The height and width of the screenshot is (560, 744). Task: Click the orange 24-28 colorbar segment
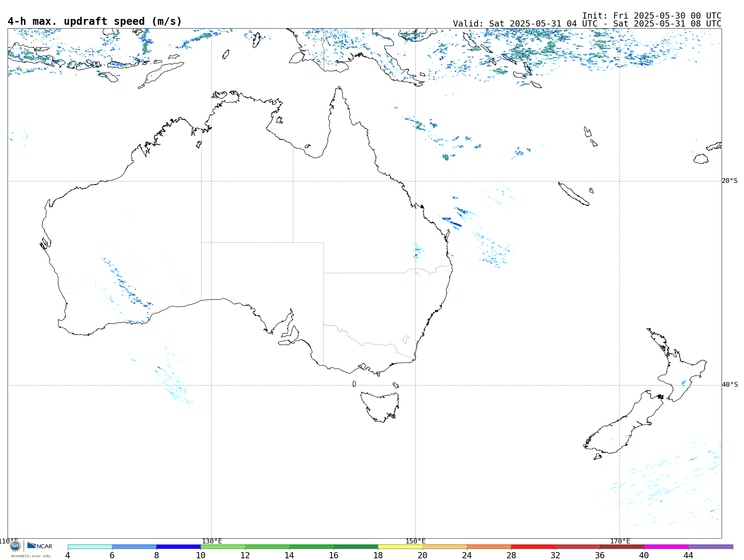pyautogui.click(x=489, y=547)
